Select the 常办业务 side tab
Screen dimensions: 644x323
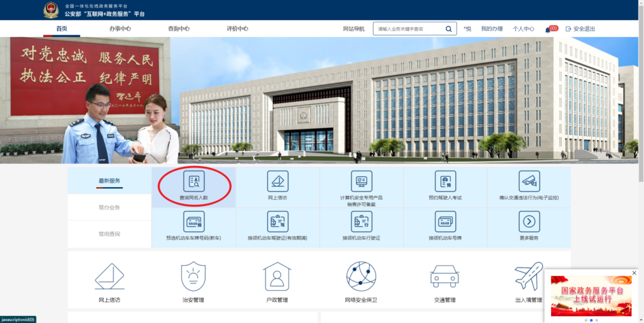pyautogui.click(x=109, y=207)
